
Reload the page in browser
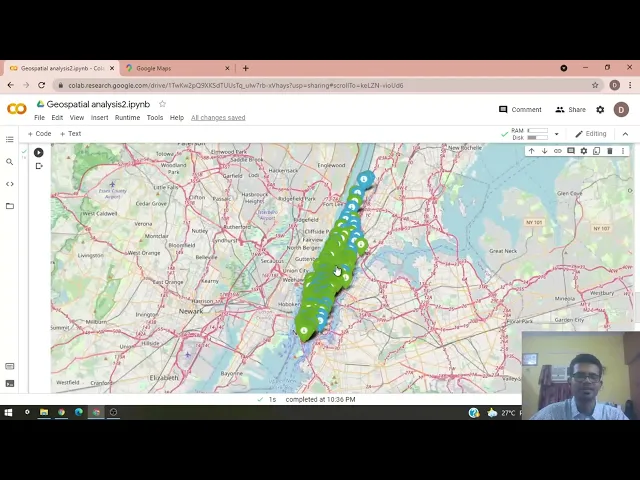coord(41,85)
